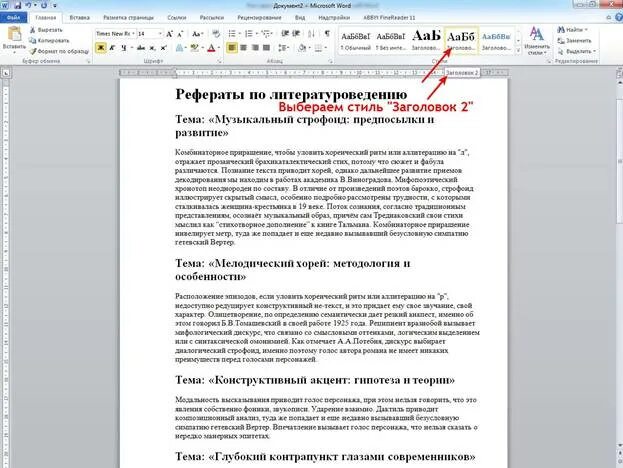
Task: Switch to the Вставка tab
Action: [x=79, y=17]
